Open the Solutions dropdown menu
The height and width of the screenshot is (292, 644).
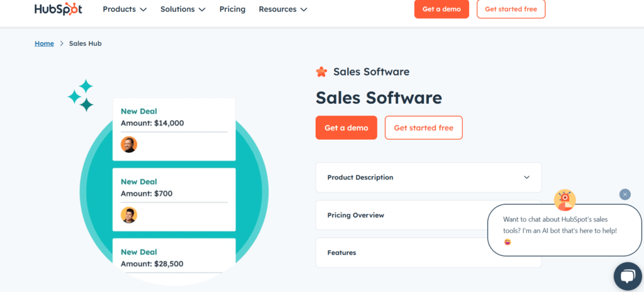[183, 9]
